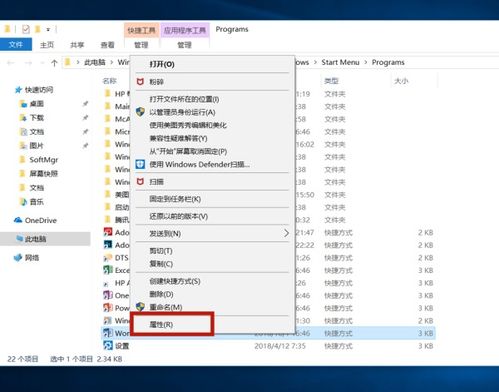Click the McAfee scan icon
Viewport: 499px width, 392px height.
pos(140,182)
